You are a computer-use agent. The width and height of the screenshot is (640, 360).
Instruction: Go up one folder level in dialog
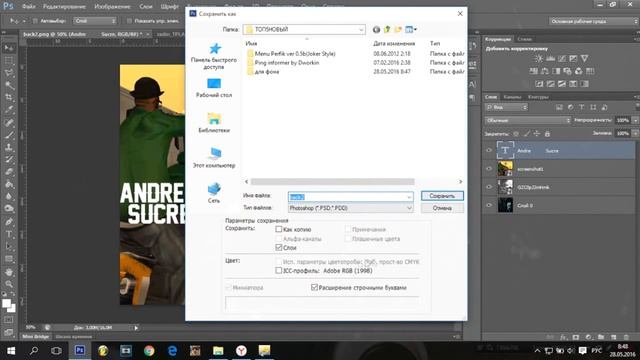tap(387, 29)
